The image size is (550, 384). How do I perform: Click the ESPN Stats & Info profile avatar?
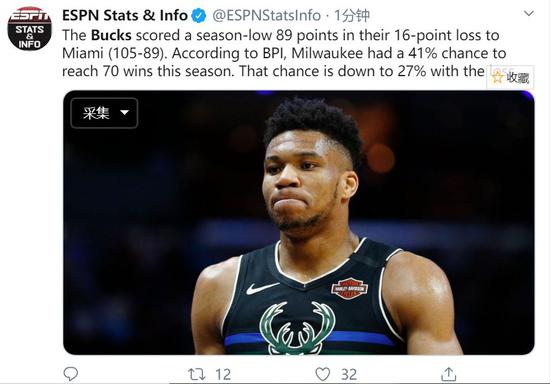point(29,28)
